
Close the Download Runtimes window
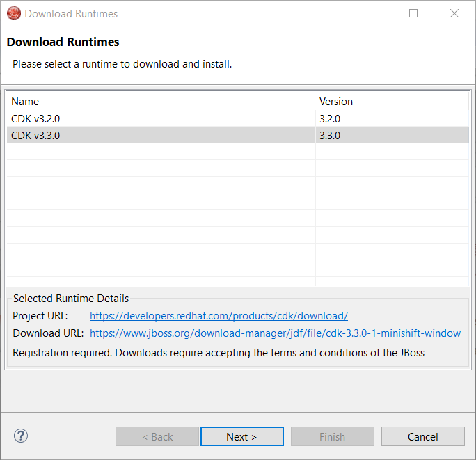454,13
